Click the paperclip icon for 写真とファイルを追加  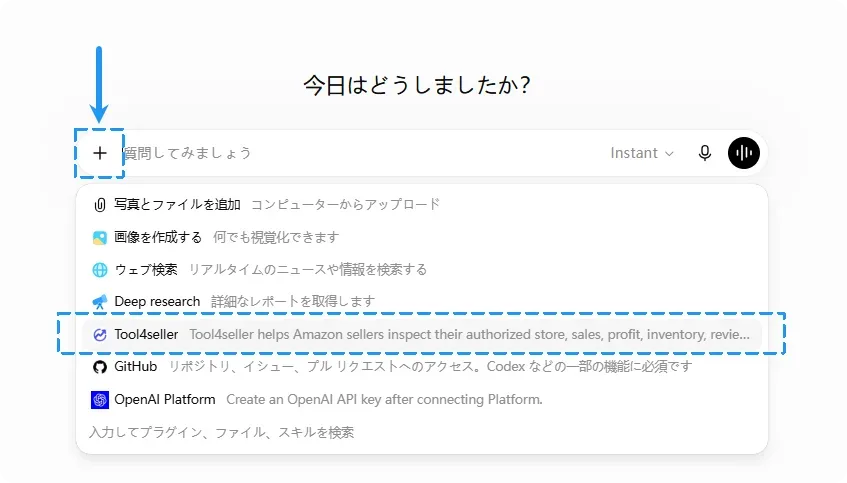pyautogui.click(x=100, y=205)
